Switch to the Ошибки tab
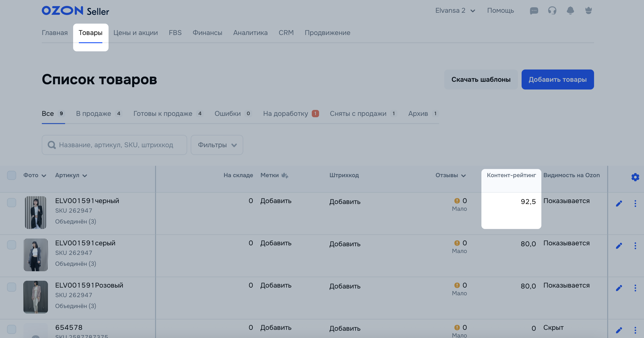The width and height of the screenshot is (644, 338). [233, 114]
